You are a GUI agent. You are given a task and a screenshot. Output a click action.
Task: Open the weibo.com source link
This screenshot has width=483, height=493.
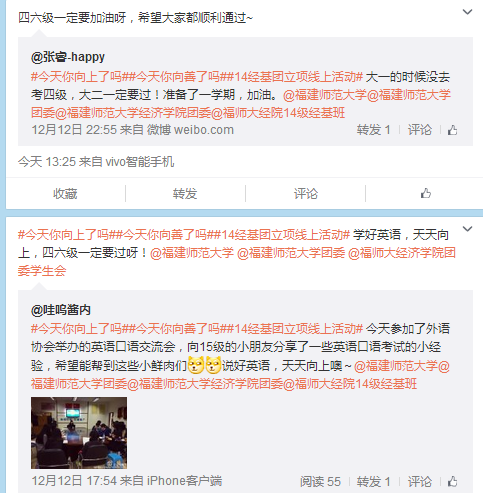(x=191, y=130)
